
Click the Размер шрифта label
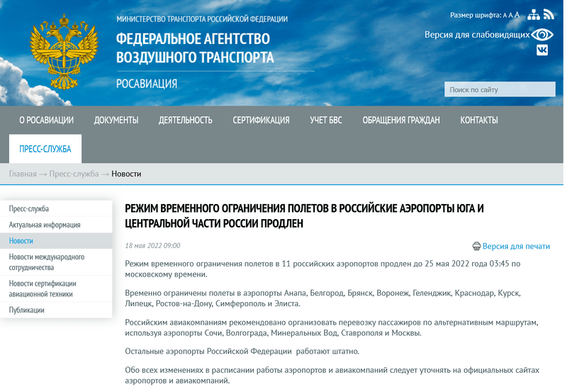pos(476,15)
